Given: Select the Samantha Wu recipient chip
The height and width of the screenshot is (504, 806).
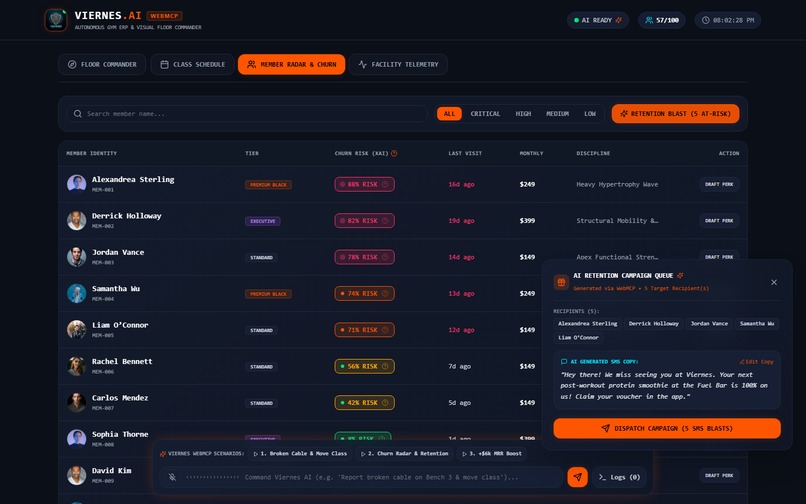Looking at the screenshot, I should pyautogui.click(x=757, y=323).
